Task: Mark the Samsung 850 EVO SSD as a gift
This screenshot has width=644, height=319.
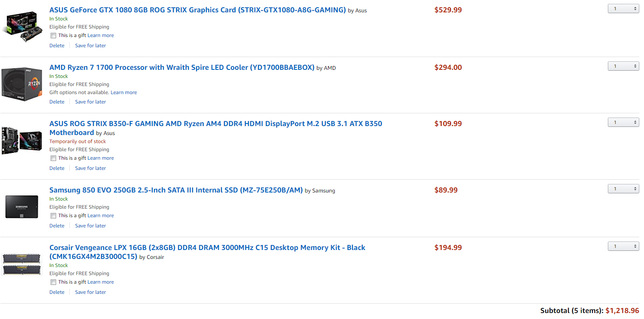Action: [x=53, y=216]
